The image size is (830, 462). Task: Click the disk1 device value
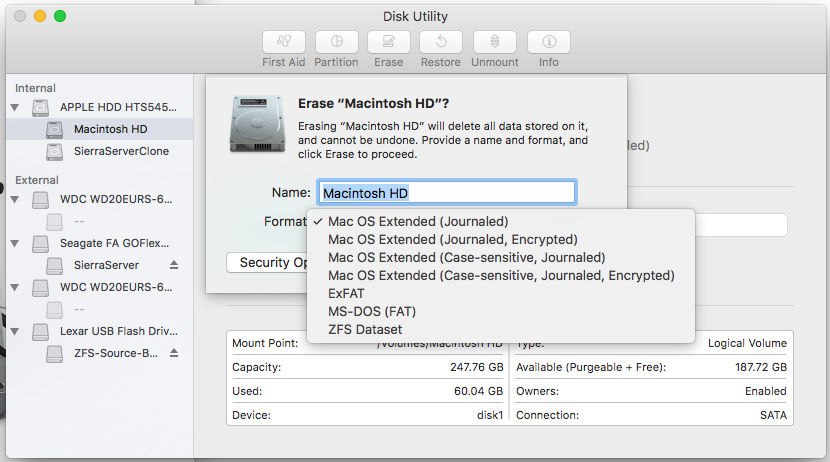coord(490,415)
